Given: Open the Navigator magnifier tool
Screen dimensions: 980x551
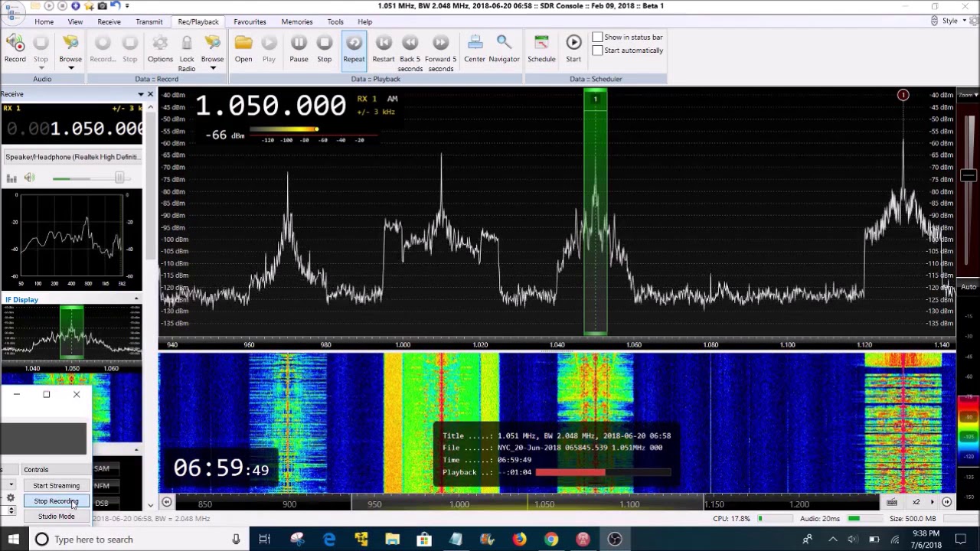Looking at the screenshot, I should [x=504, y=44].
